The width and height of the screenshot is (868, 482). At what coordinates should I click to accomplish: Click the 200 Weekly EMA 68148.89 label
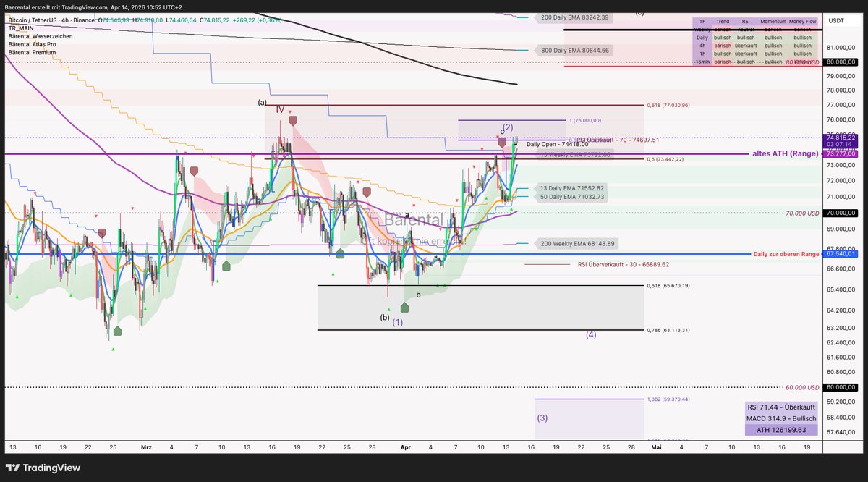[x=576, y=244]
